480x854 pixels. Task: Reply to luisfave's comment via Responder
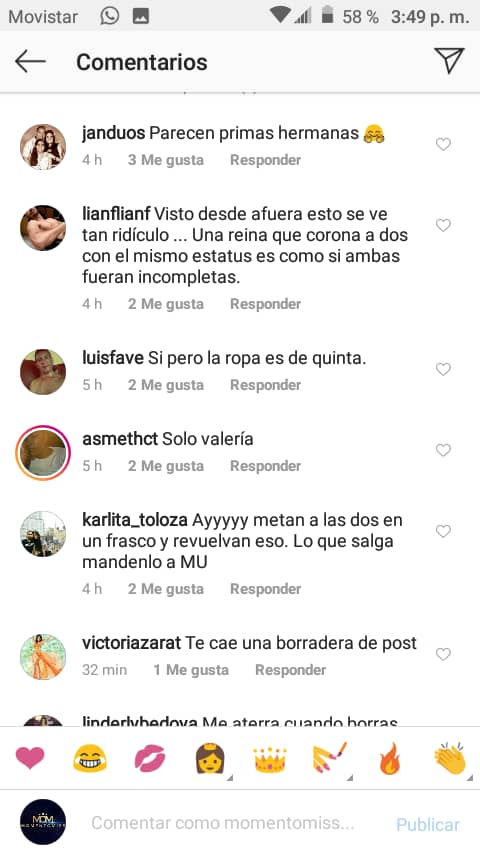[265, 385]
